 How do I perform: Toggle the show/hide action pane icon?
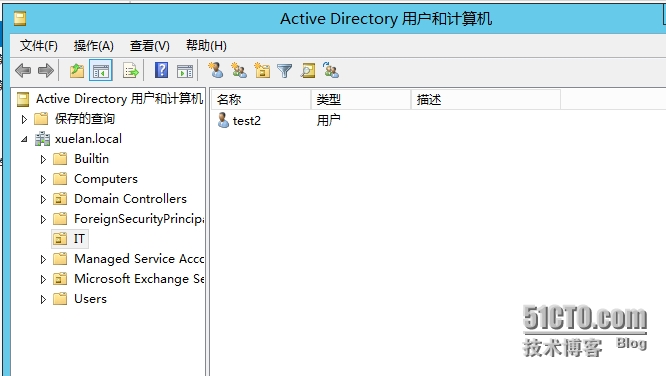[x=185, y=71]
